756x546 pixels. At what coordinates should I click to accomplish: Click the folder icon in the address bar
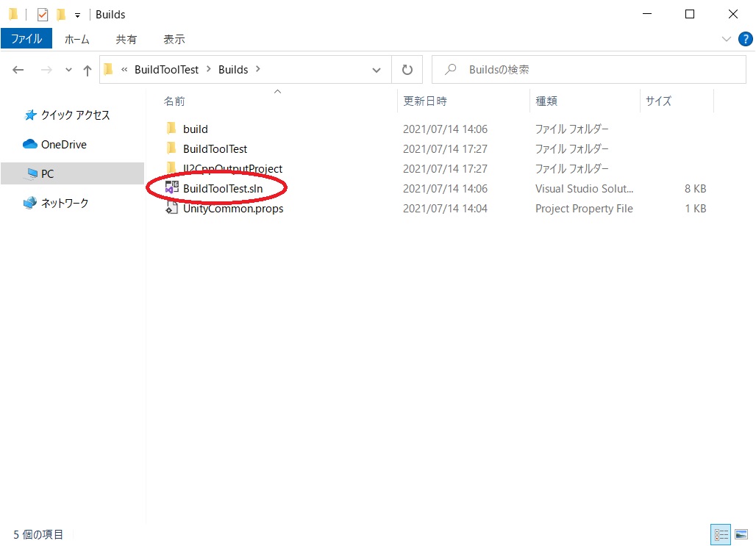pyautogui.click(x=109, y=69)
